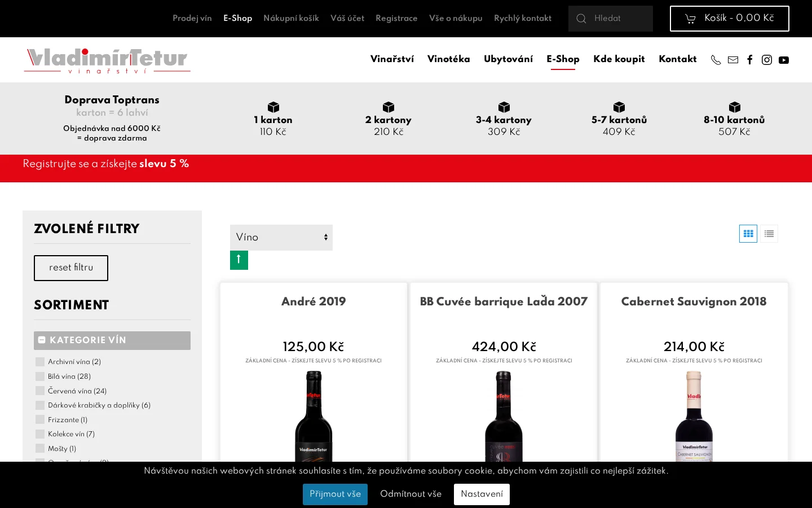This screenshot has width=812, height=508.
Task: Open Ubytování menu item
Action: (508, 59)
